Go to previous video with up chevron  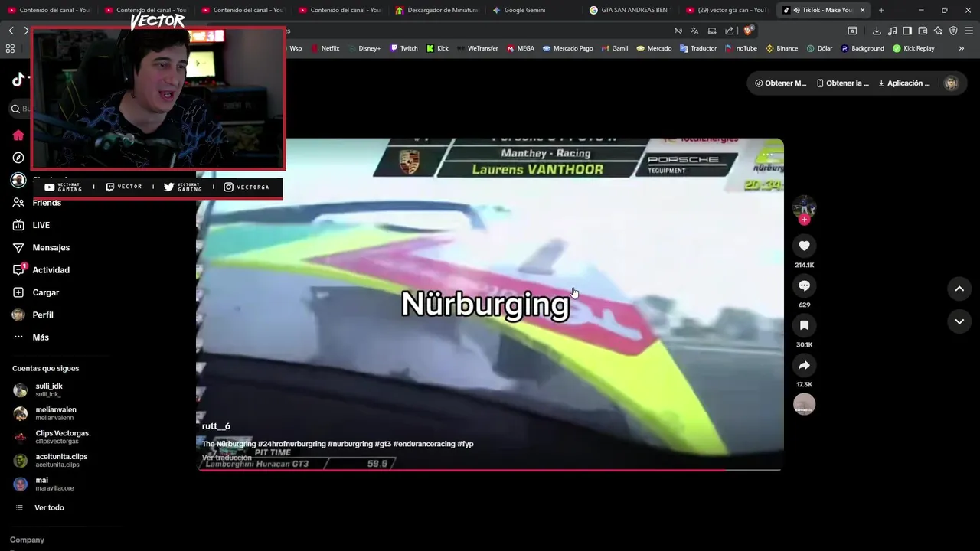click(959, 289)
